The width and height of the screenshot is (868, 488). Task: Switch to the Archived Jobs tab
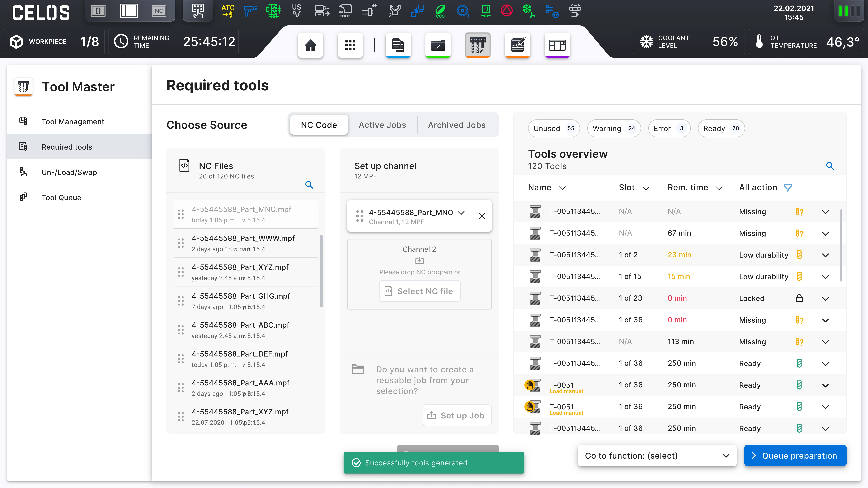pyautogui.click(x=457, y=125)
